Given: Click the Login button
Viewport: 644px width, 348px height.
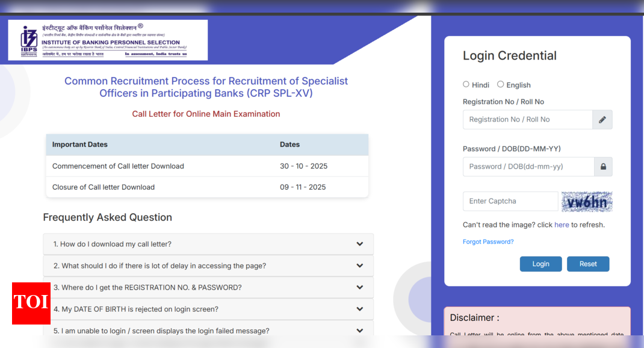Looking at the screenshot, I should [x=540, y=264].
